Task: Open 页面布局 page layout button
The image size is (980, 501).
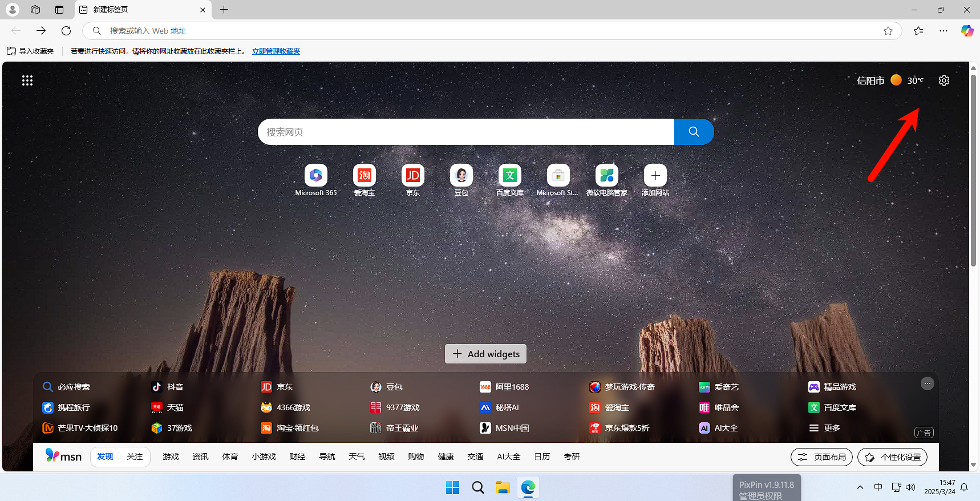Action: coord(821,457)
